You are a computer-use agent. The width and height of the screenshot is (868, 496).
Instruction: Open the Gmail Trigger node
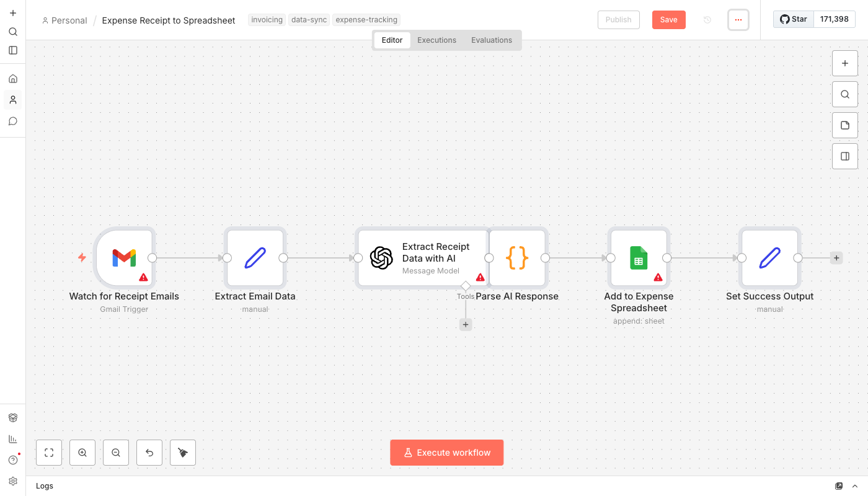(124, 258)
